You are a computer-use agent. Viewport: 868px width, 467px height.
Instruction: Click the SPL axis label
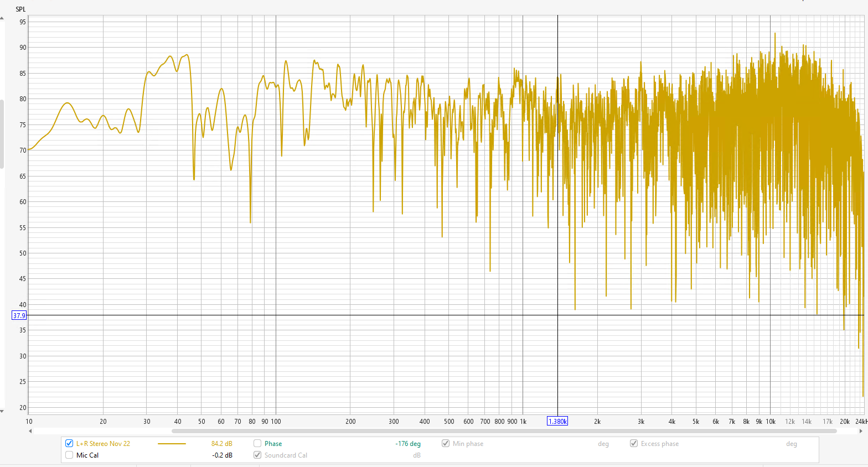click(x=20, y=9)
